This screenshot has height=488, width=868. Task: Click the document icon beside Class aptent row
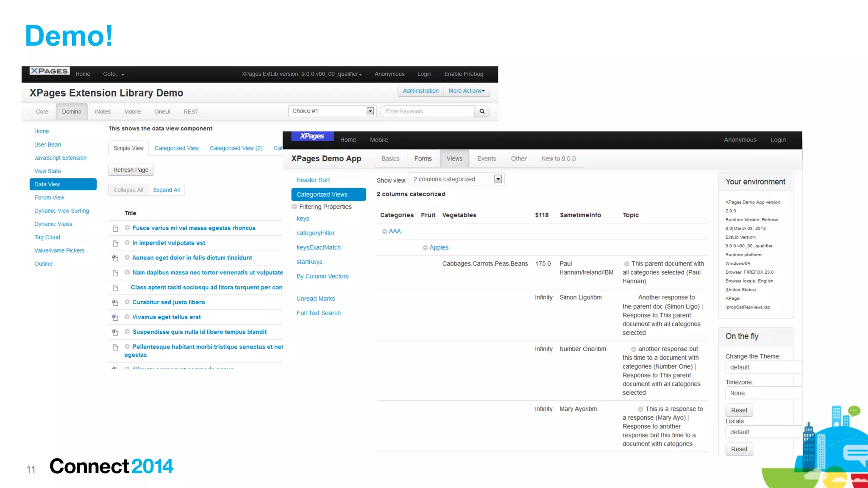point(115,288)
